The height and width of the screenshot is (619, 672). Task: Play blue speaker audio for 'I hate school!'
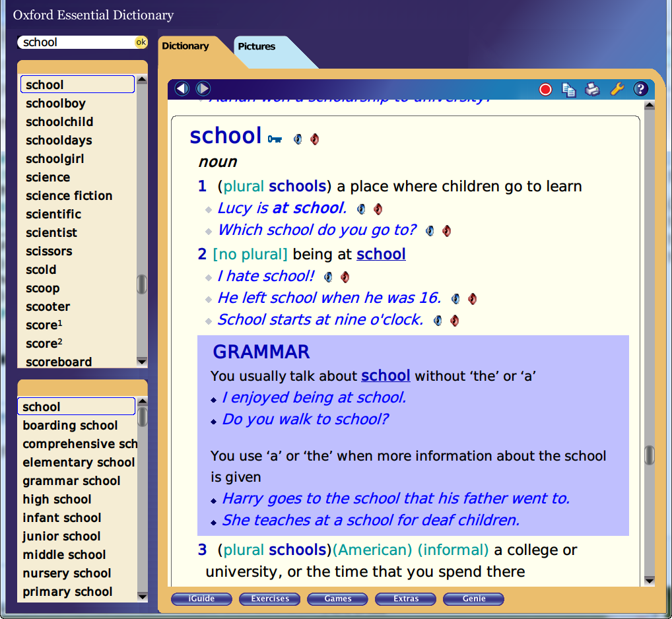328,277
